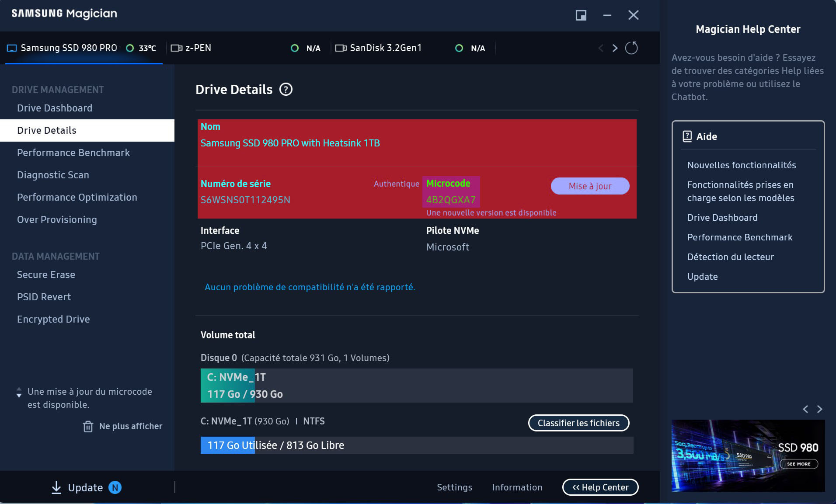The height and width of the screenshot is (504, 836).
Task: Show previous ad banner in Help Center
Action: pyautogui.click(x=805, y=409)
